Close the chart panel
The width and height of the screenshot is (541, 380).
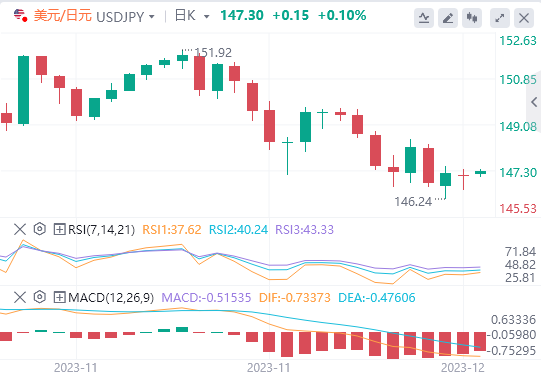pyautogui.click(x=524, y=18)
